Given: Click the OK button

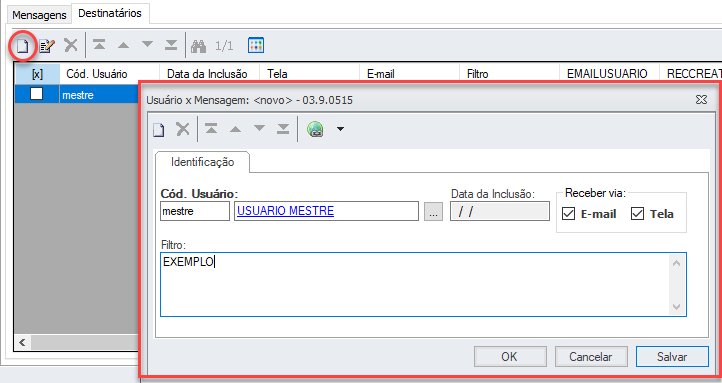Looking at the screenshot, I should coord(510,357).
